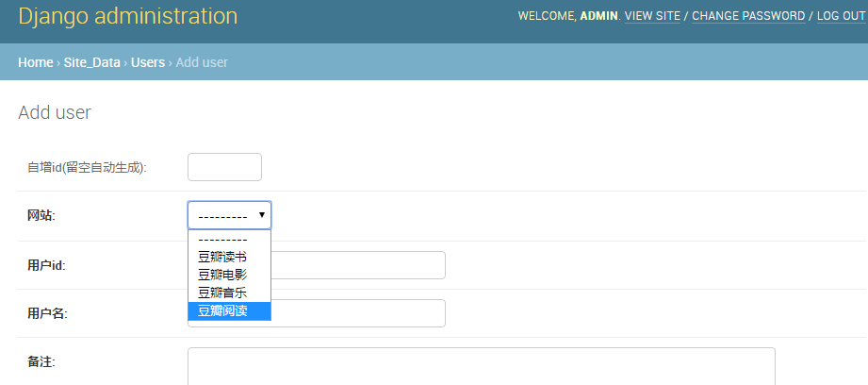Open the Site_Data breadcrumb link

pos(92,62)
